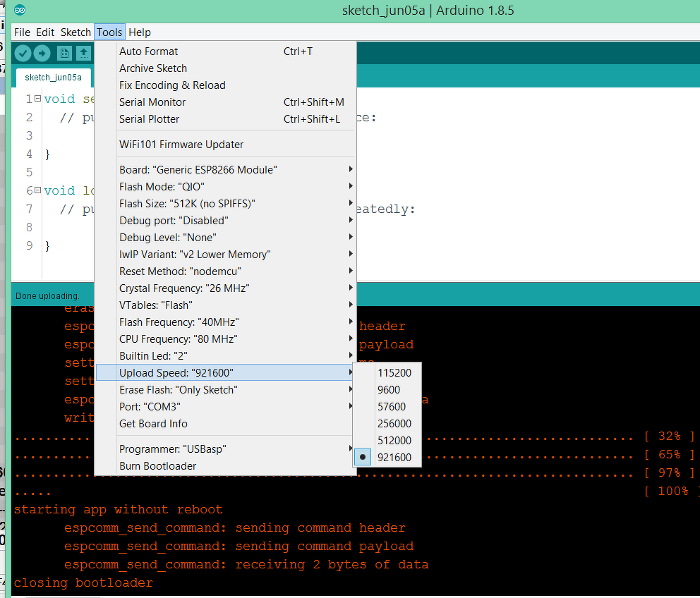The image size is (700, 598).
Task: Select the checked 921600 upload speed
Action: pos(387,458)
